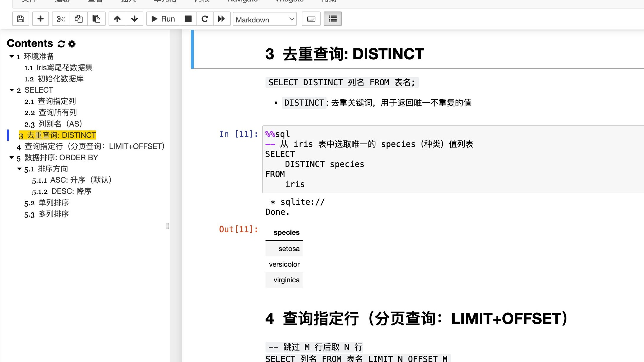Click the sidebar resize handle
The height and width of the screenshot is (362, 644).
pos(168,226)
